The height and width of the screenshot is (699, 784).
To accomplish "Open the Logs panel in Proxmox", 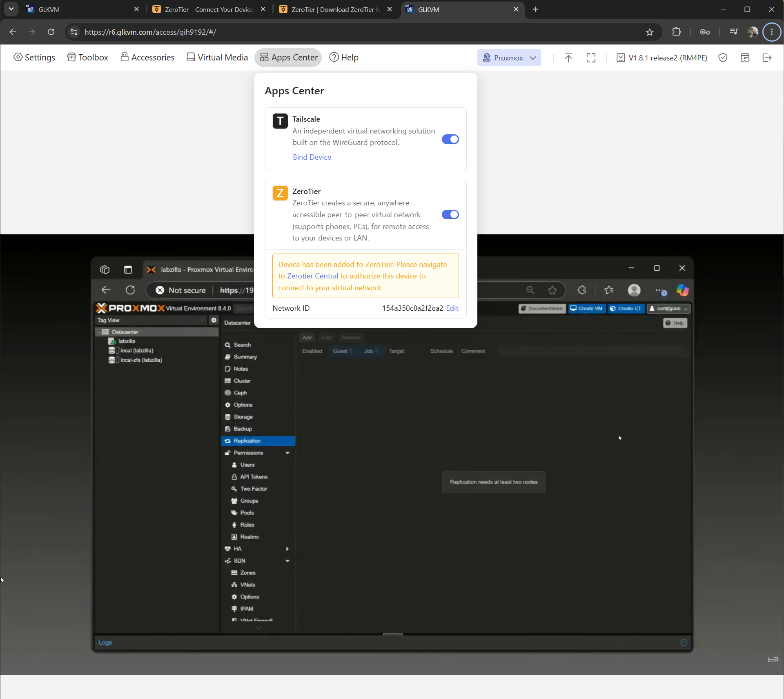I will click(105, 643).
